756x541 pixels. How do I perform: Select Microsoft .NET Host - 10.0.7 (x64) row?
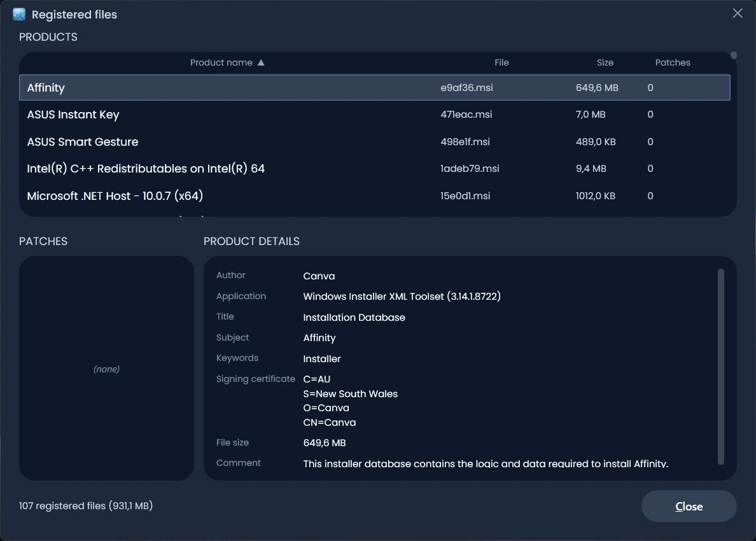pos(375,196)
